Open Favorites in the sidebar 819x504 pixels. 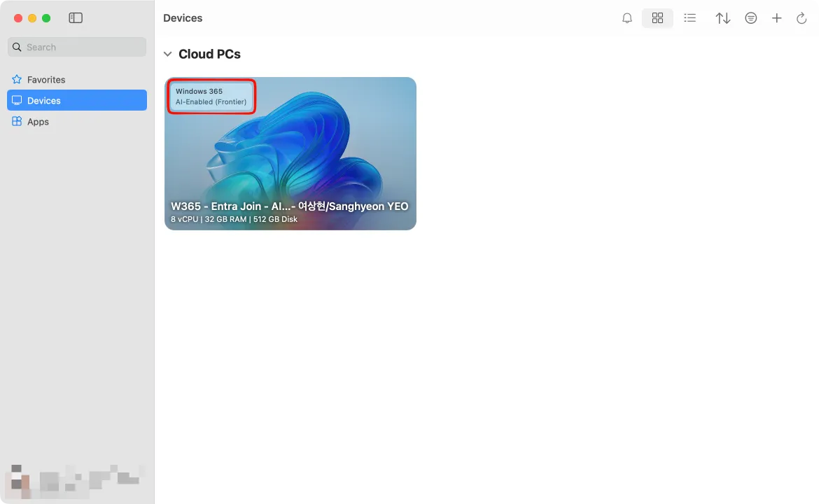tap(46, 80)
